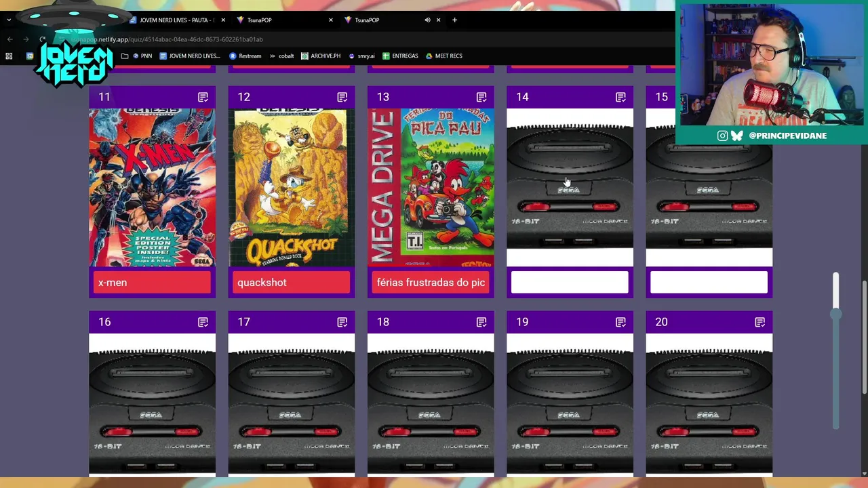The height and width of the screenshot is (488, 868).
Task: Click the Sega console image on card 14
Action: tap(570, 188)
